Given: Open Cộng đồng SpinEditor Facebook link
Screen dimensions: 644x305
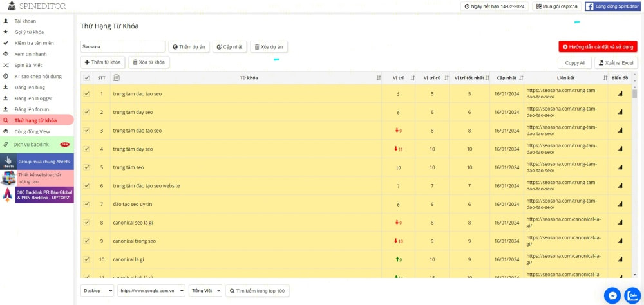Looking at the screenshot, I should coord(612,6).
